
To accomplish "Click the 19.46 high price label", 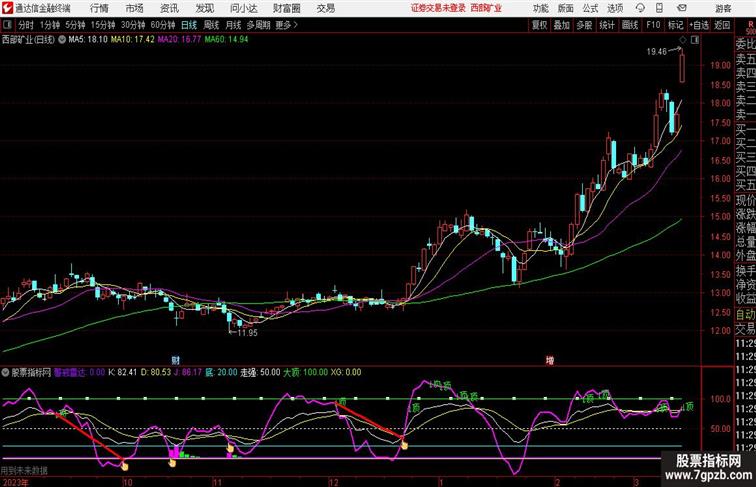I will [657, 52].
